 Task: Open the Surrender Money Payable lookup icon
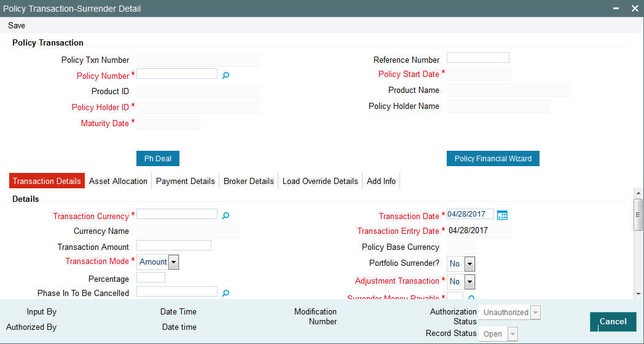(472, 297)
